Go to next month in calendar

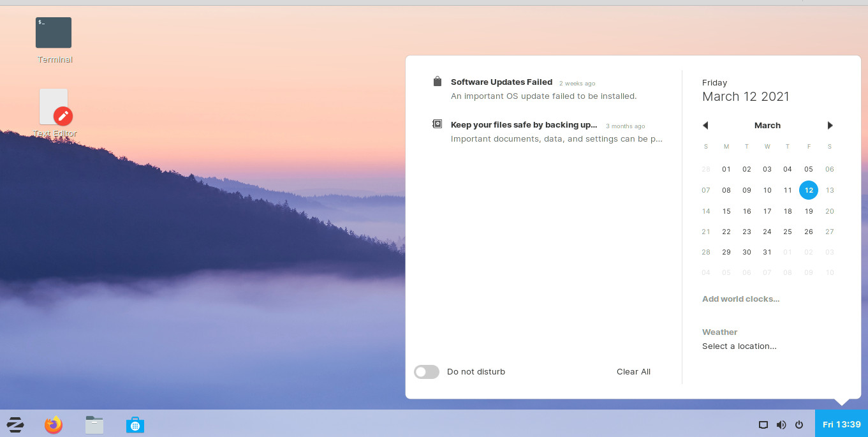(x=830, y=125)
